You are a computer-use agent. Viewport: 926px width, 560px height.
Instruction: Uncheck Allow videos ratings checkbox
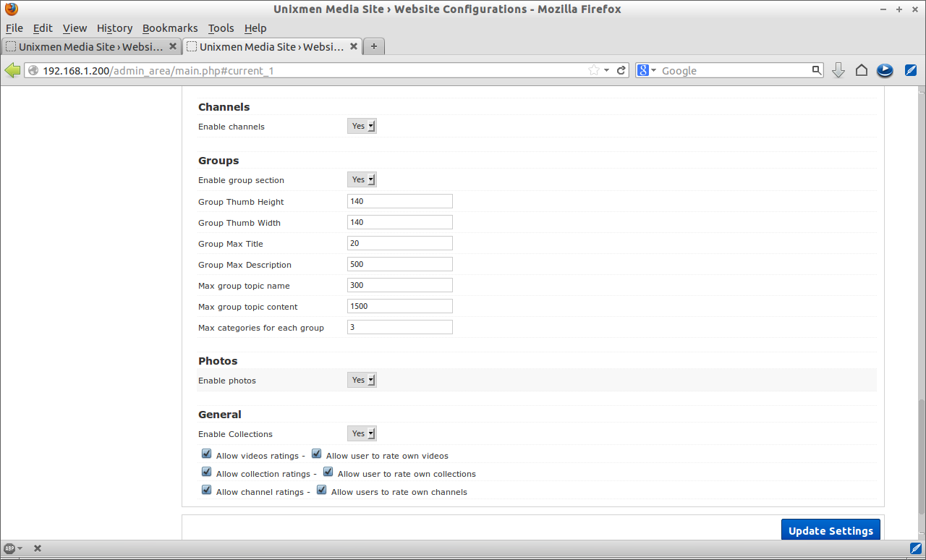coord(207,454)
